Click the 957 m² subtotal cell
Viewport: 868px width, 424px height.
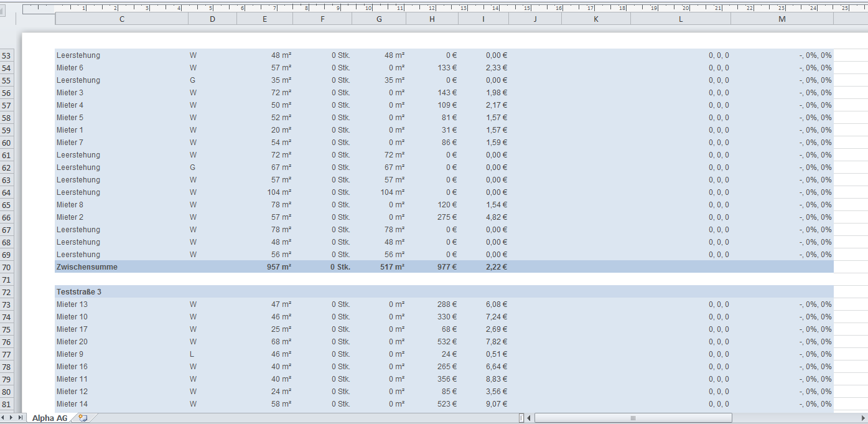265,267
